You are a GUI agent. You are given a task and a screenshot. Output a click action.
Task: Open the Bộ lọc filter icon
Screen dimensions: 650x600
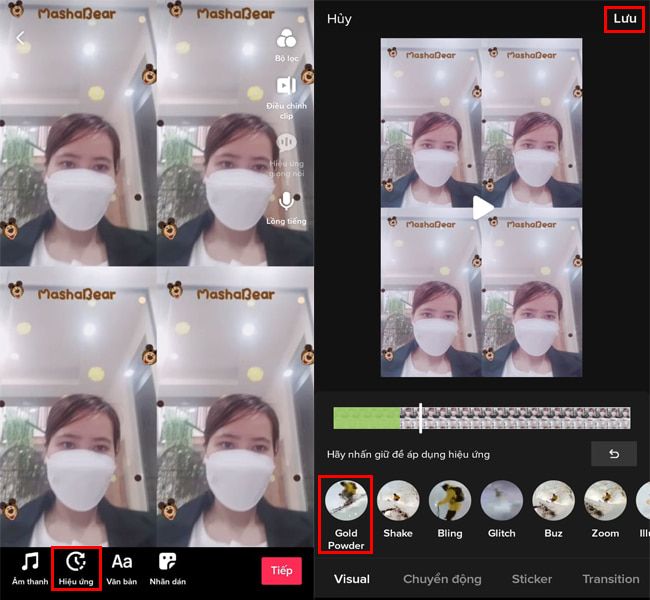click(x=287, y=40)
